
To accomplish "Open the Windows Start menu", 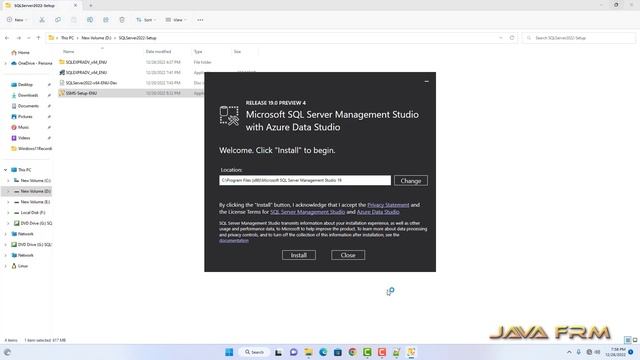I will coord(229,352).
